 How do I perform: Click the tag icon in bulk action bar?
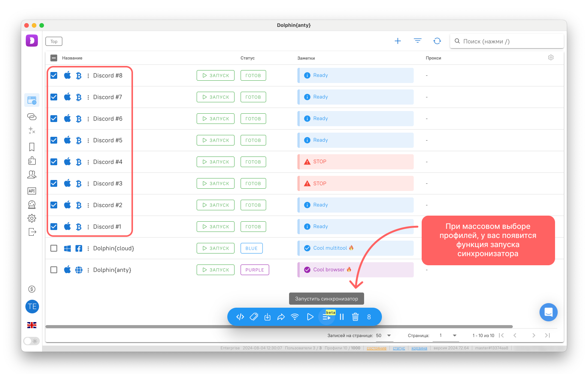click(254, 317)
